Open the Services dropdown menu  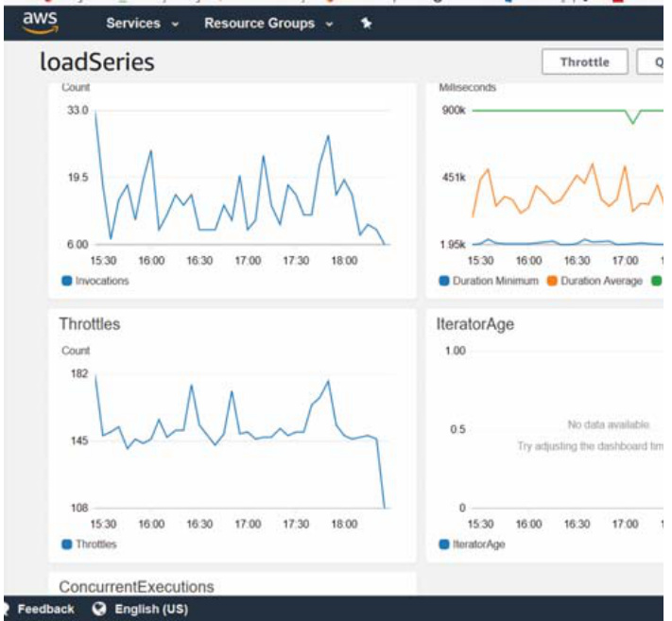click(142, 24)
